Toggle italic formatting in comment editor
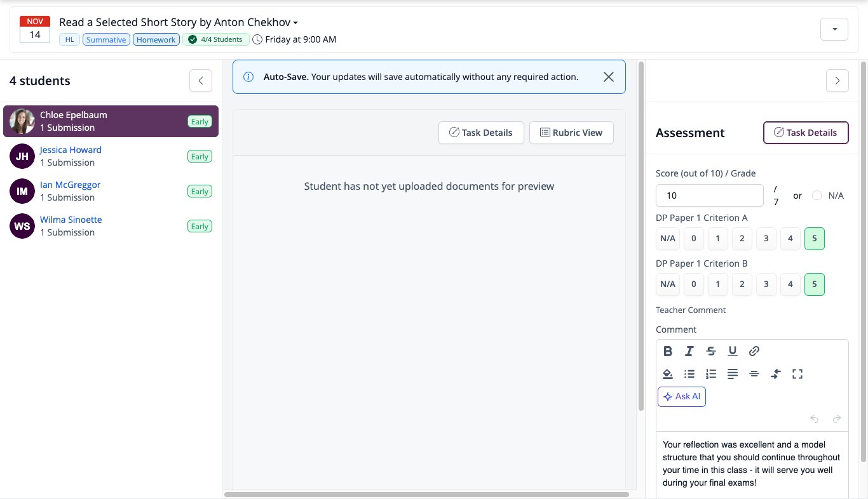Viewport: 868px width, 499px height. coord(689,351)
